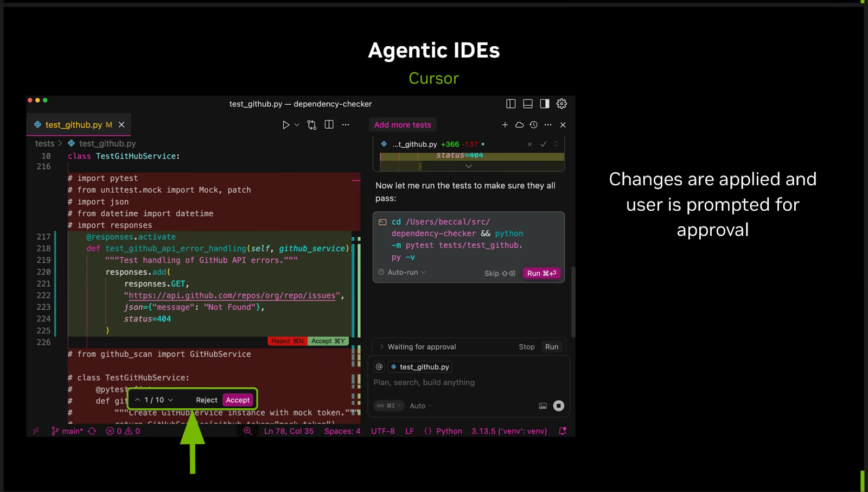Click Stop in the Waiting for approval bar
The width and height of the screenshot is (868, 492).
[527, 347]
